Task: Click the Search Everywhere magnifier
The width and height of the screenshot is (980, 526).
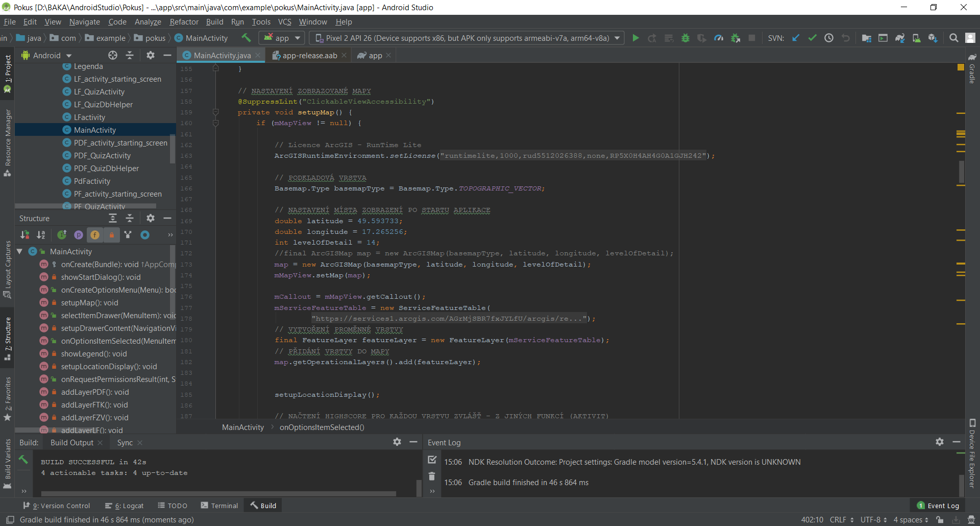Action: click(x=953, y=38)
